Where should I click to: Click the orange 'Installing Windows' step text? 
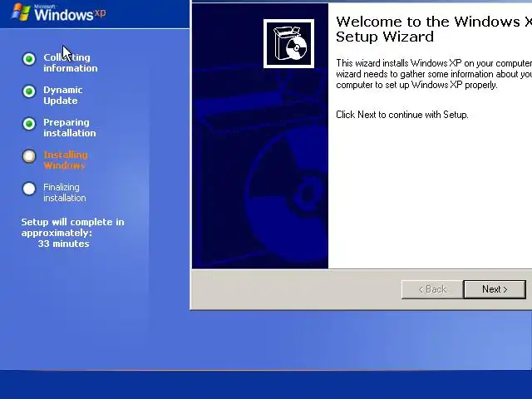pos(66,160)
